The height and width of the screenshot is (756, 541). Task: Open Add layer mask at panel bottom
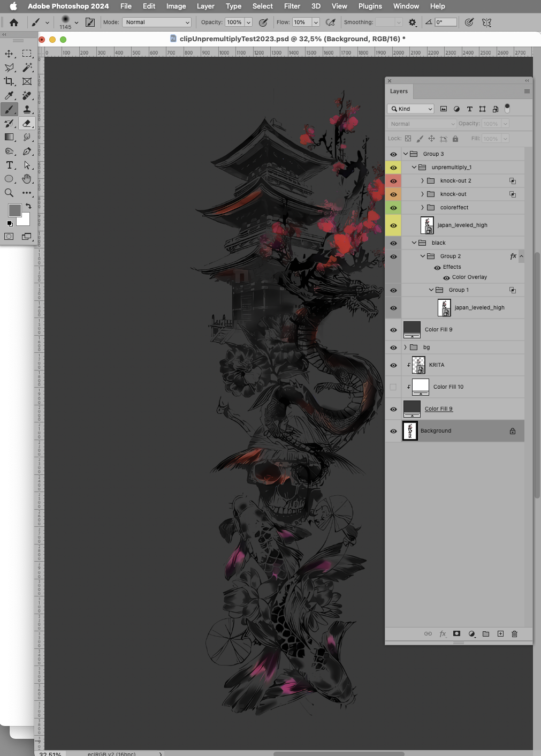pos(456,634)
